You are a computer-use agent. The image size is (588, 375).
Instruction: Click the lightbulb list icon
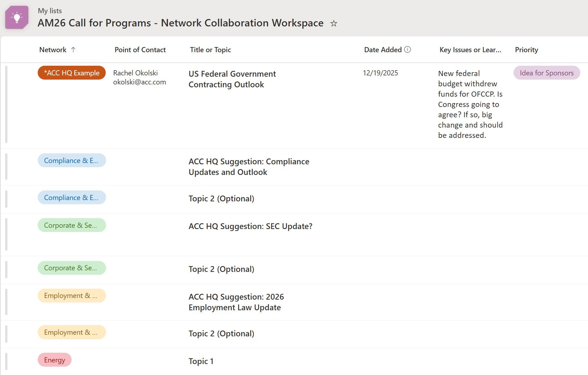17,17
